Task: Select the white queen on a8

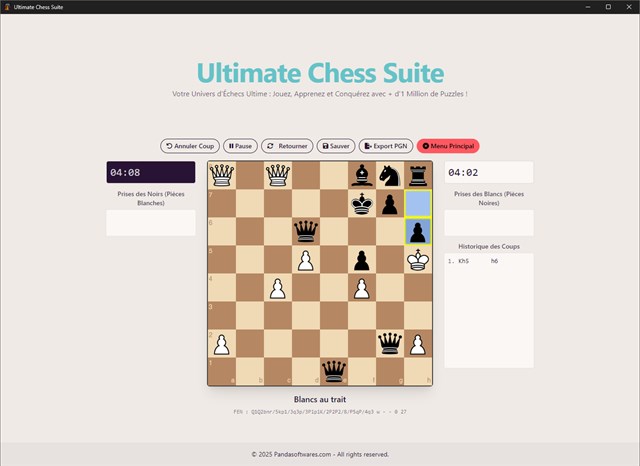Action: coord(222,175)
